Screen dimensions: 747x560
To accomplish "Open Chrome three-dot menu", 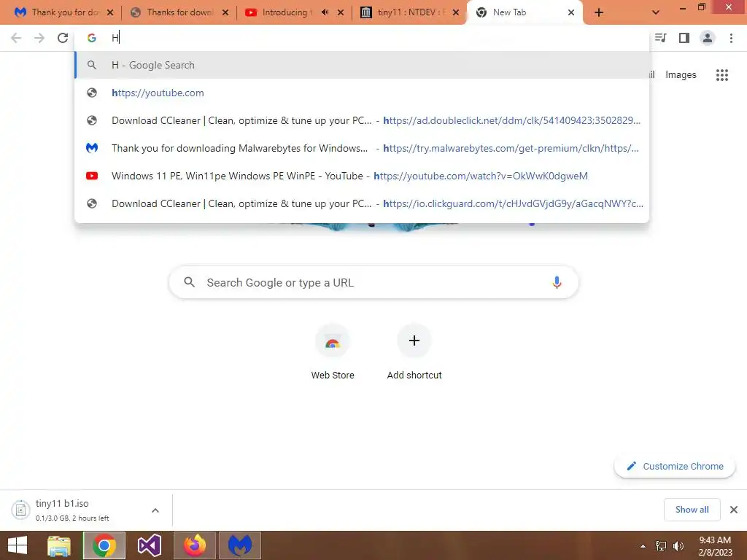I will [x=731, y=38].
